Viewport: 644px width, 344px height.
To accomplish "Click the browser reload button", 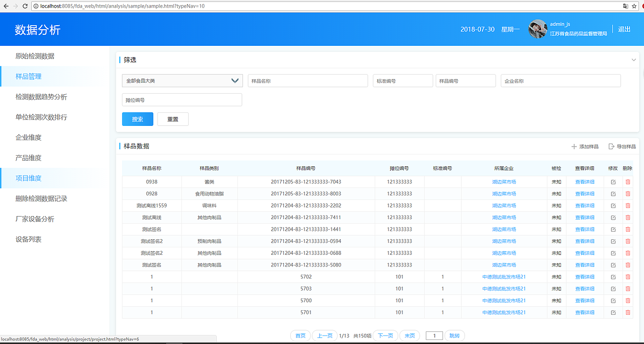I will 25,6.
